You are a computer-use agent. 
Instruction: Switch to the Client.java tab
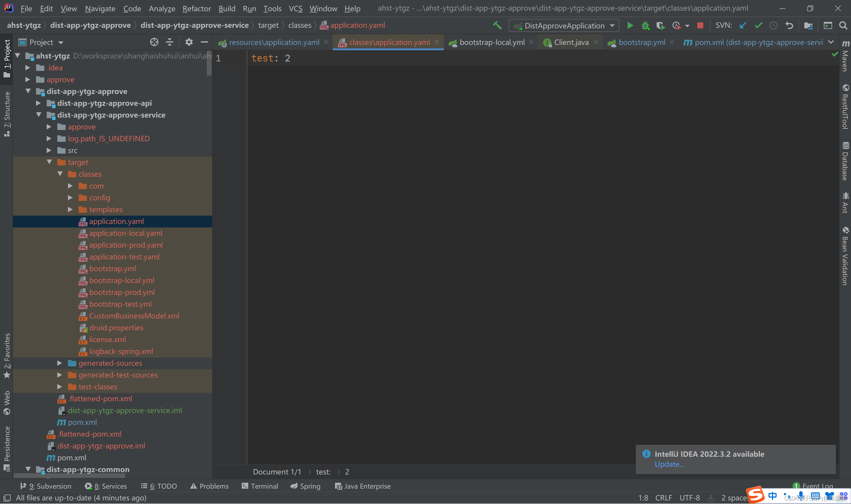571,42
